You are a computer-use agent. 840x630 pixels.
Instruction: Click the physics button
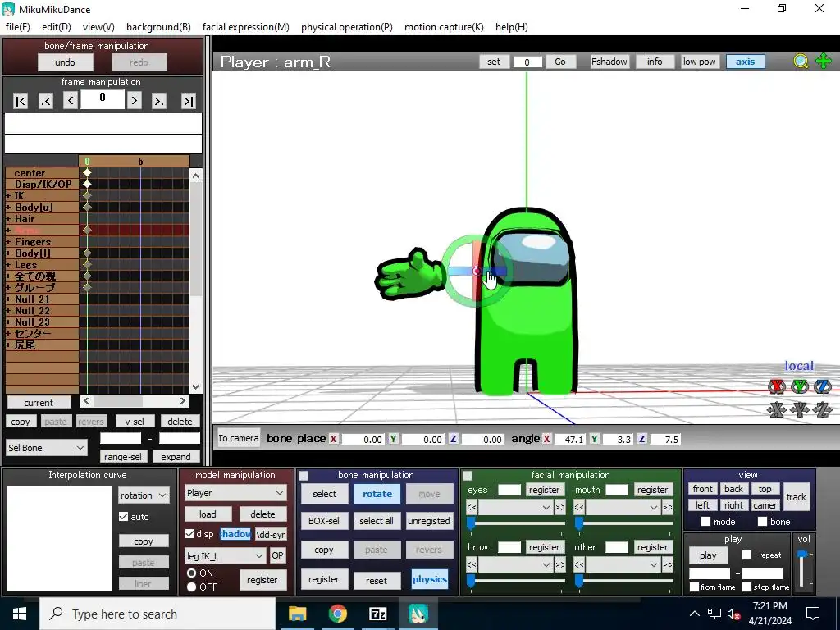pos(429,579)
